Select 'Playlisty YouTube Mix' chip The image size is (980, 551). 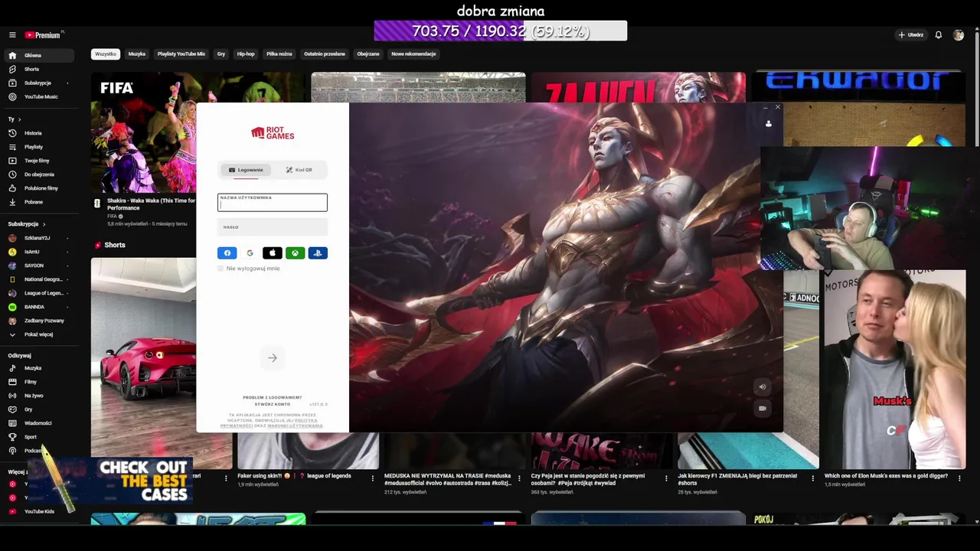pos(181,54)
